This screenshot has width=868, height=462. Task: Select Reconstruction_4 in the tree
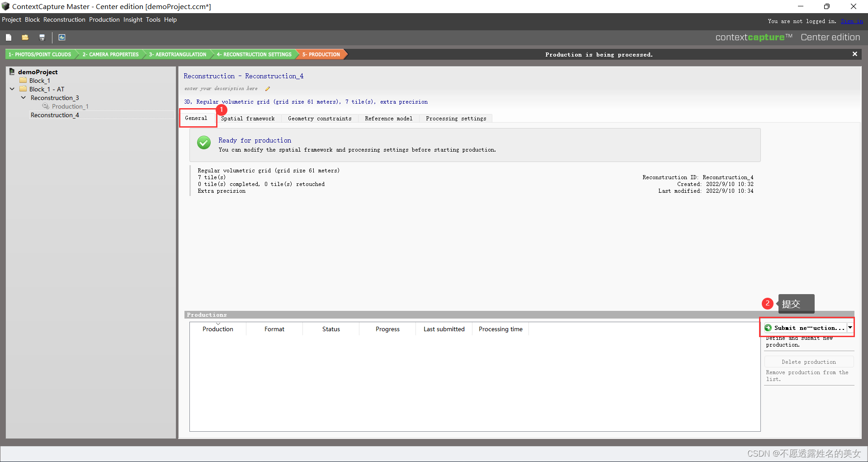click(x=55, y=115)
